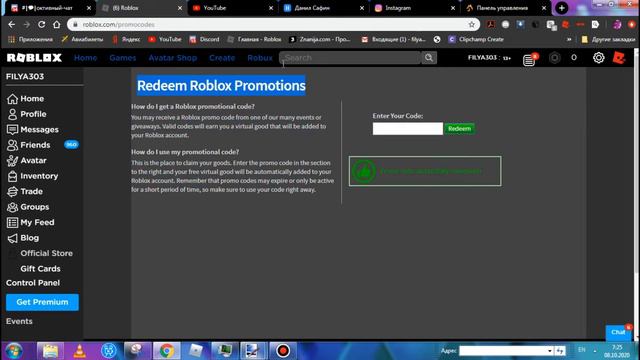This screenshot has width=640, height=360.
Task: Open Chrome from the taskbar
Action: coord(167,351)
